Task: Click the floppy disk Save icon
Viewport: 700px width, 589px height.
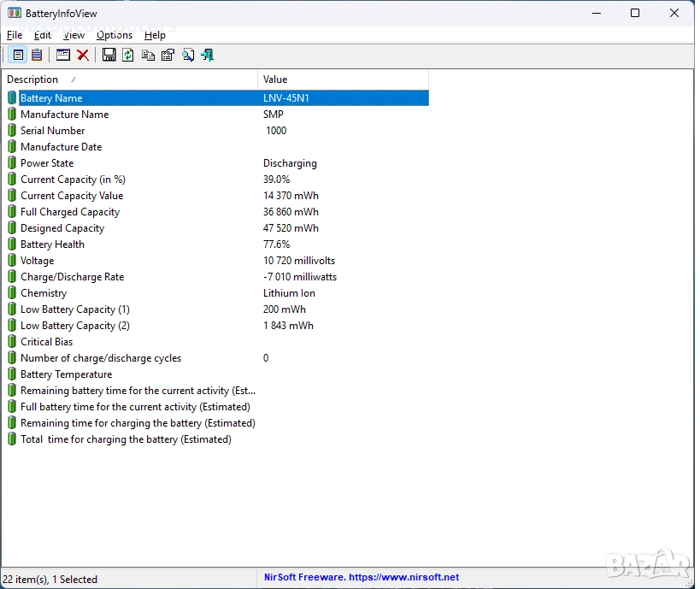Action: (109, 56)
